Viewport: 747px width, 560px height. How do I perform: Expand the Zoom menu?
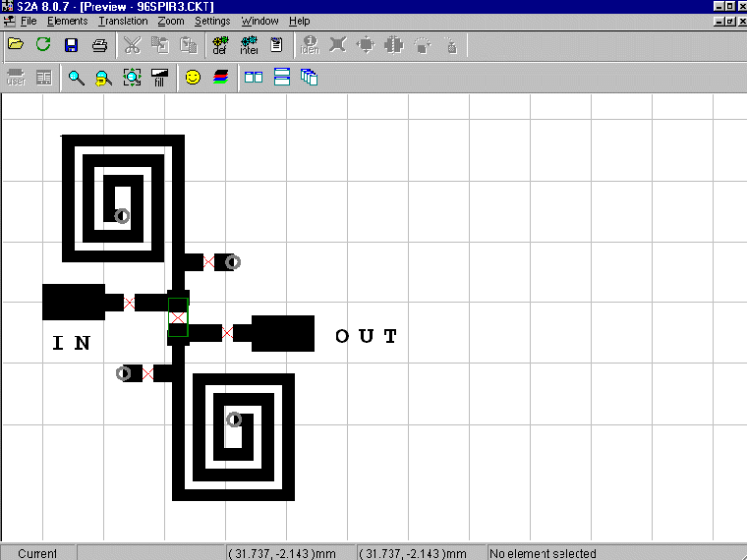170,21
